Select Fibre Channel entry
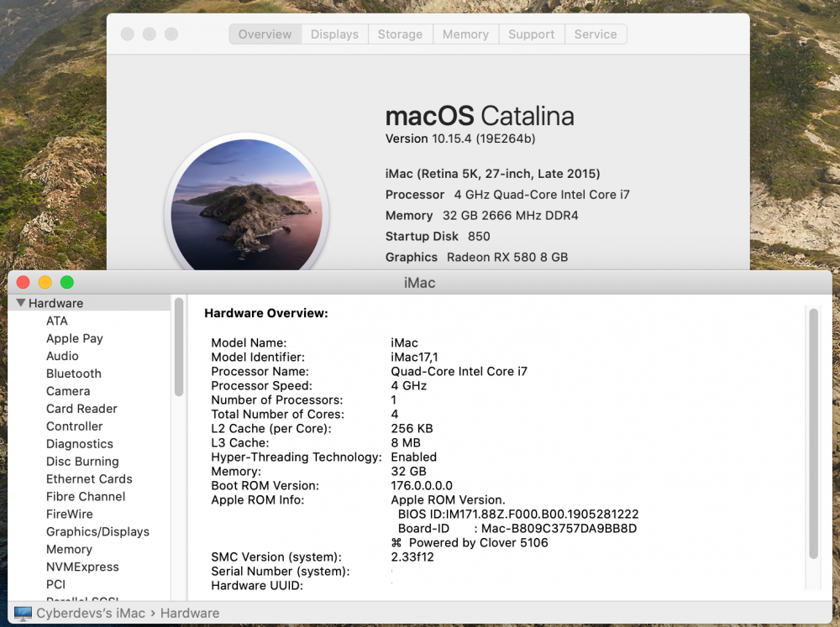The height and width of the screenshot is (627, 840). 86,496
